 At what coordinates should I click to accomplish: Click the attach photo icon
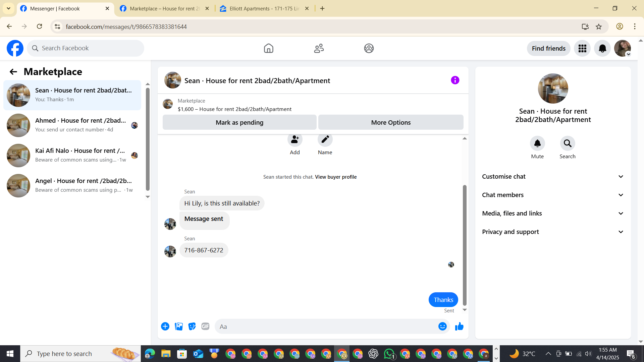[179, 326]
